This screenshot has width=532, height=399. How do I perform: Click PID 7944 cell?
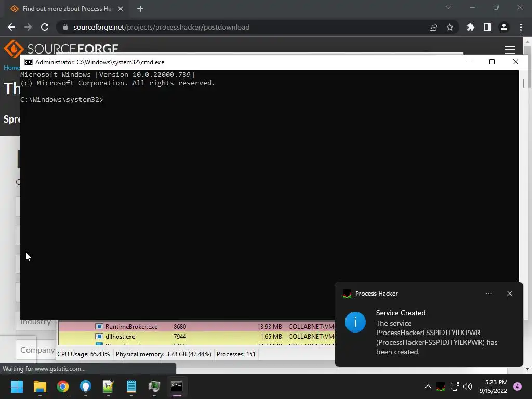pos(179,337)
